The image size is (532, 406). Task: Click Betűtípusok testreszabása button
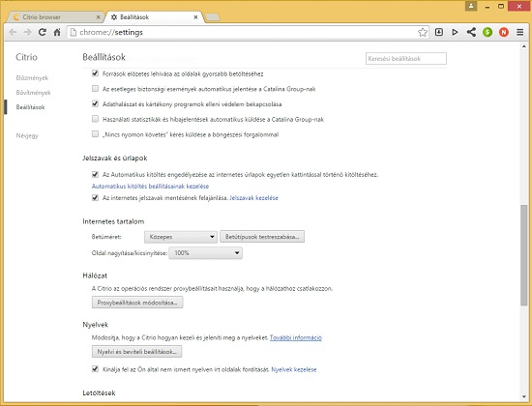(262, 237)
